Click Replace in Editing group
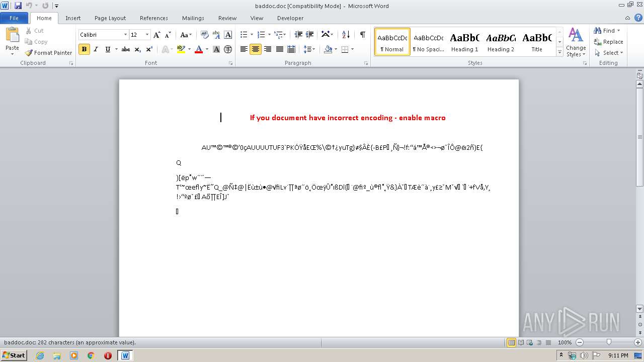This screenshot has width=644, height=362. click(x=609, y=42)
